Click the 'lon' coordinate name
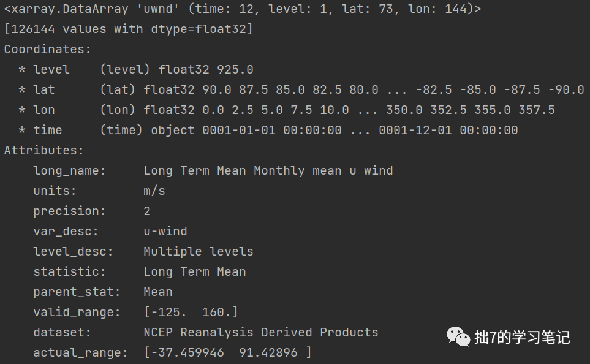The image size is (590, 364). point(44,110)
